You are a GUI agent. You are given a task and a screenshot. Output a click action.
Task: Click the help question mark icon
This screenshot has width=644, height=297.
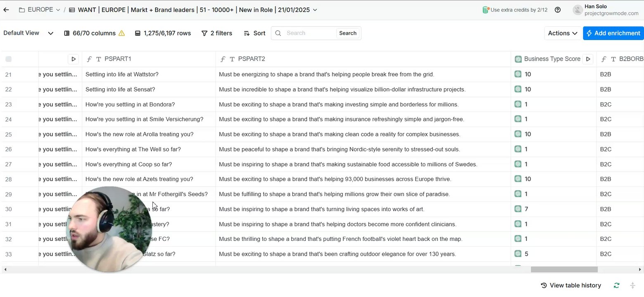click(558, 10)
